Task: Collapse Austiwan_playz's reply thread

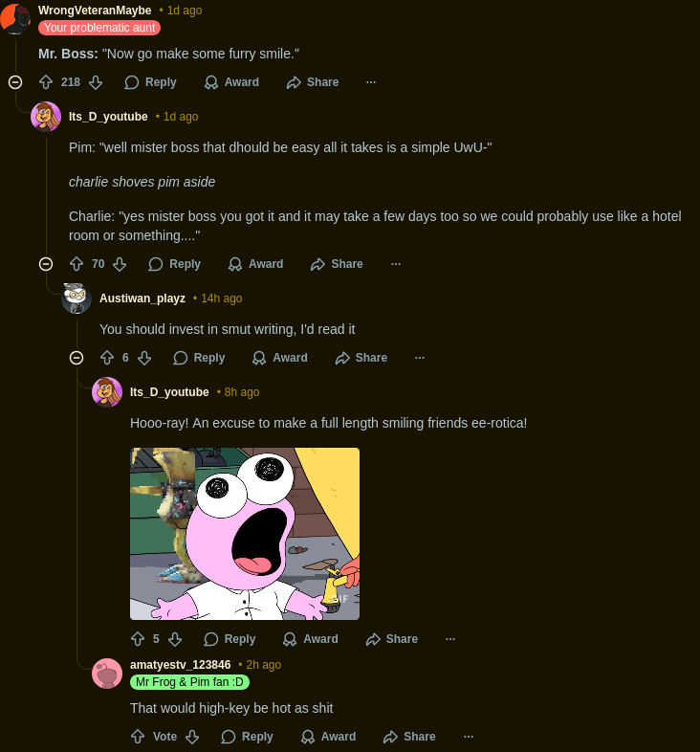Action: (x=77, y=358)
